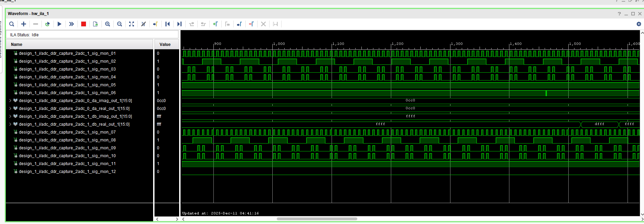
Task: Zoom out on the waveform
Action: click(x=120, y=24)
